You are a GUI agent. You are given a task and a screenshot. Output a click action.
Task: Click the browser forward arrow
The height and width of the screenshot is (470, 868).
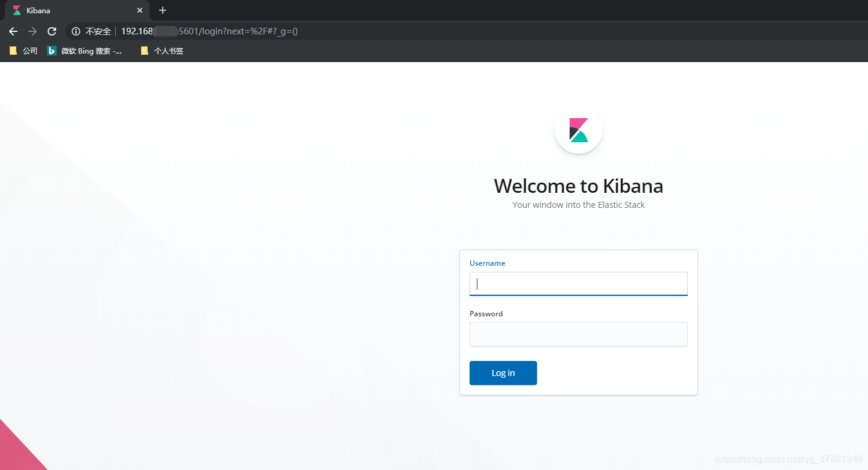point(33,31)
